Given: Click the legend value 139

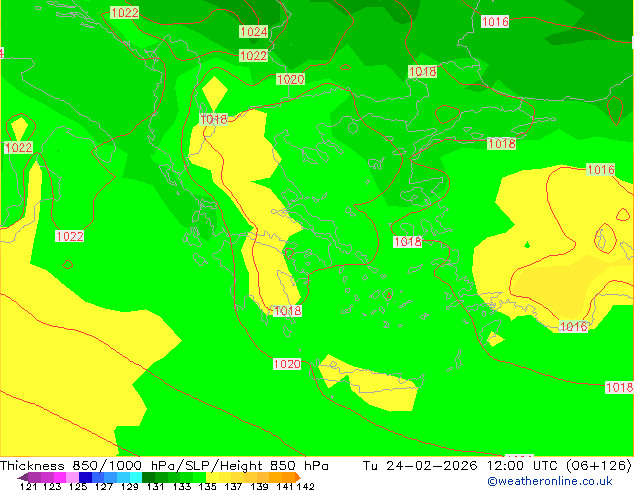Looking at the screenshot, I should click(259, 486).
